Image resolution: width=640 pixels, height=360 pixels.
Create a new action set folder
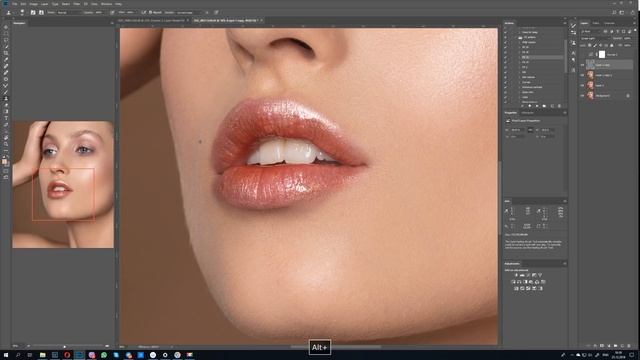(x=544, y=106)
